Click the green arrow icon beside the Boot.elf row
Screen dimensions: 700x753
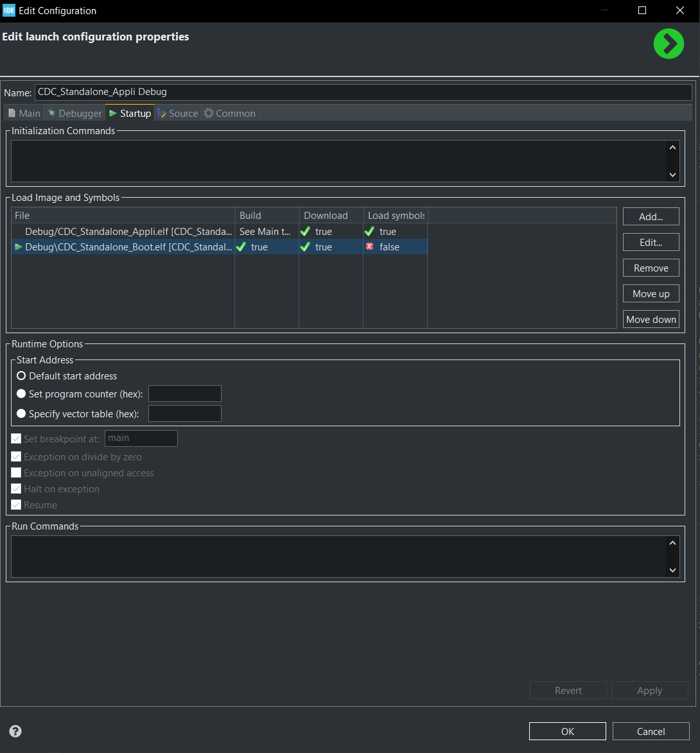click(18, 247)
